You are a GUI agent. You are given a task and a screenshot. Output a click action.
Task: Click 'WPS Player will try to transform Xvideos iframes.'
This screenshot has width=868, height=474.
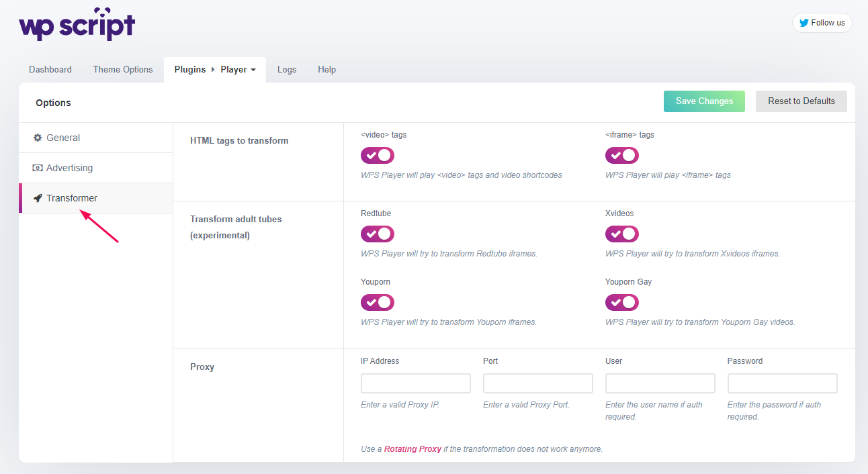(693, 254)
